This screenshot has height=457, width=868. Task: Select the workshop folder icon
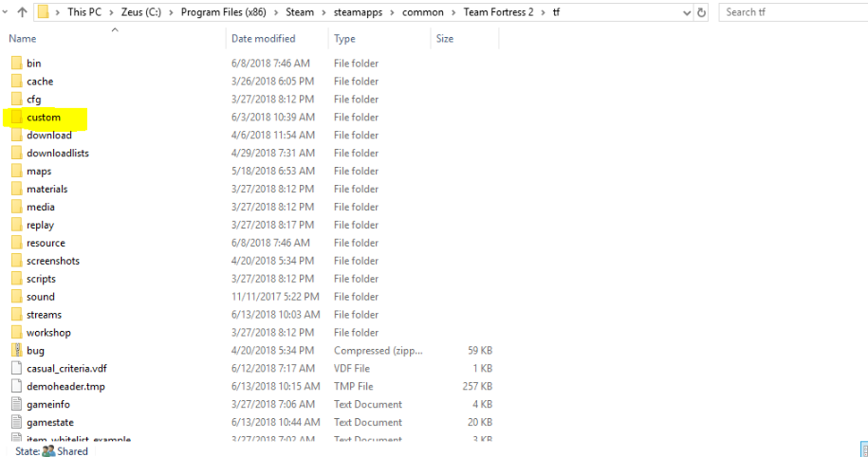pos(17,333)
